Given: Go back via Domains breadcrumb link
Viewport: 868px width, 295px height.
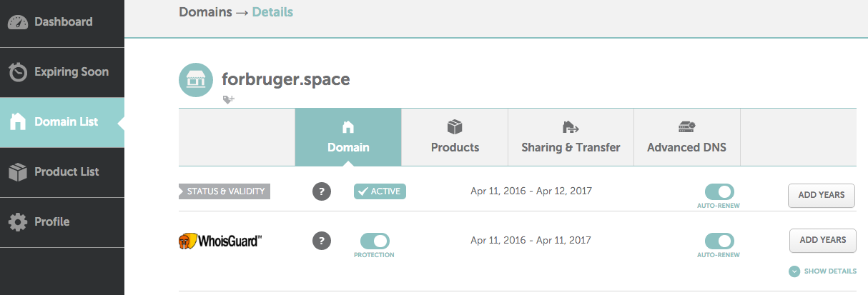Looking at the screenshot, I should pyautogui.click(x=204, y=12).
